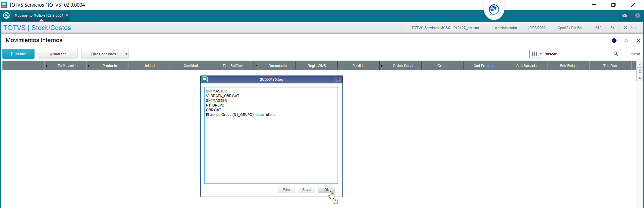Open the help question mark icon
Viewport: 644px width, 208px height.
638,15
